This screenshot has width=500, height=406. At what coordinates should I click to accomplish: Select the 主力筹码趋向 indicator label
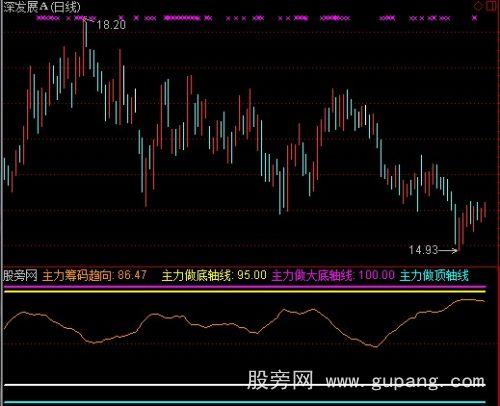[78, 275]
